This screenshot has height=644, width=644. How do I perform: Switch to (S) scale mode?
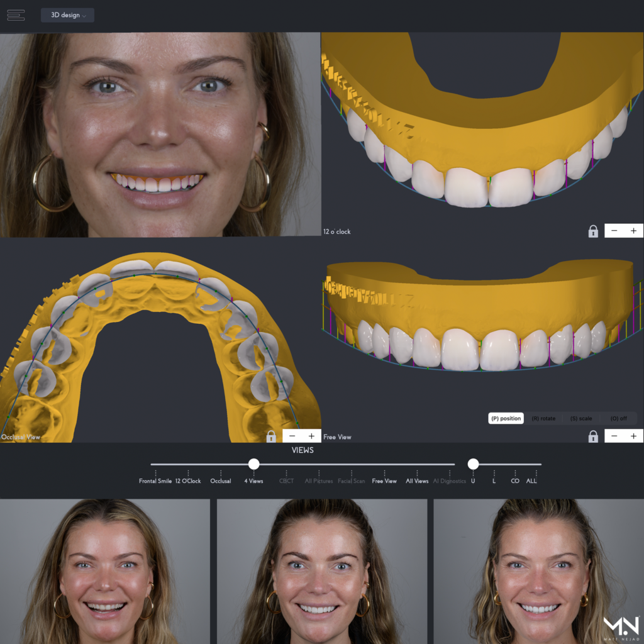coord(582,418)
